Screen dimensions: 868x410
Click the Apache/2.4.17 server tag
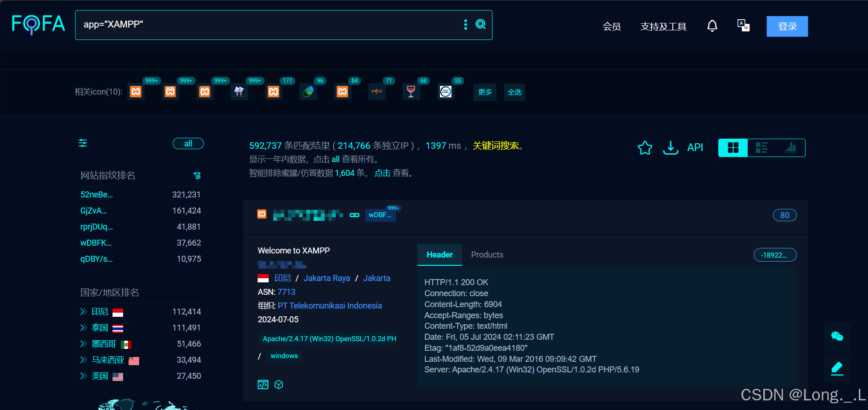(x=329, y=339)
